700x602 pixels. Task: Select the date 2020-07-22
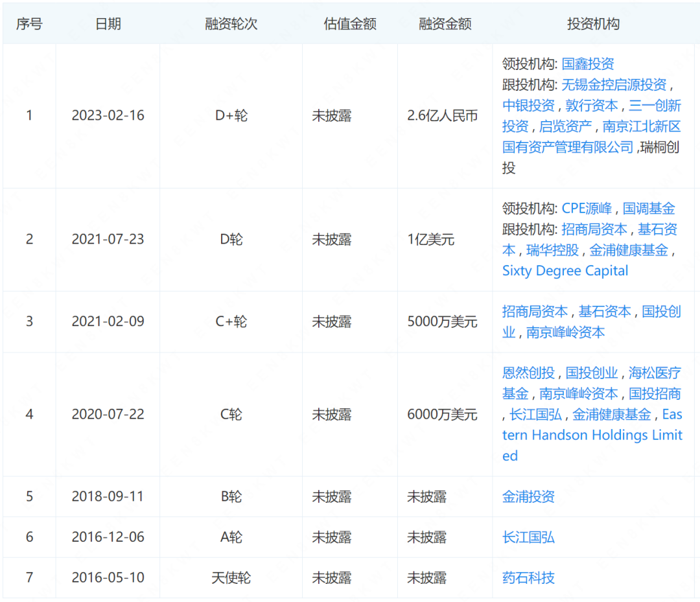108,414
